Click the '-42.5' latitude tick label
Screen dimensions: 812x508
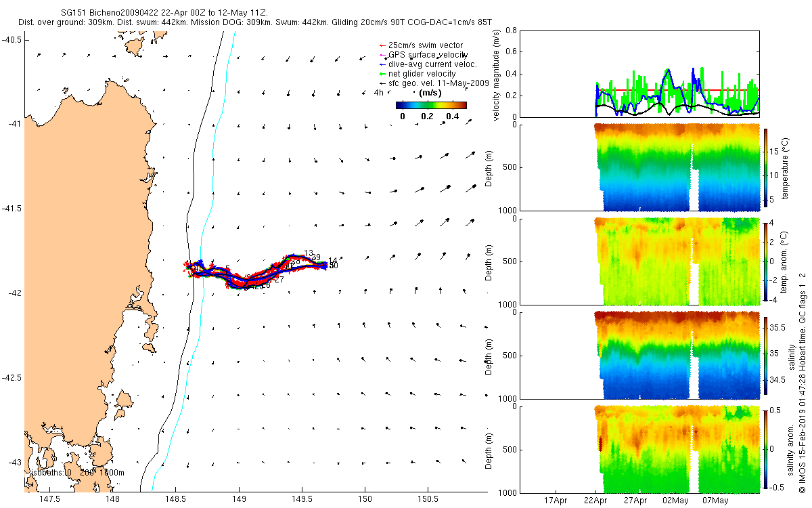(12, 378)
